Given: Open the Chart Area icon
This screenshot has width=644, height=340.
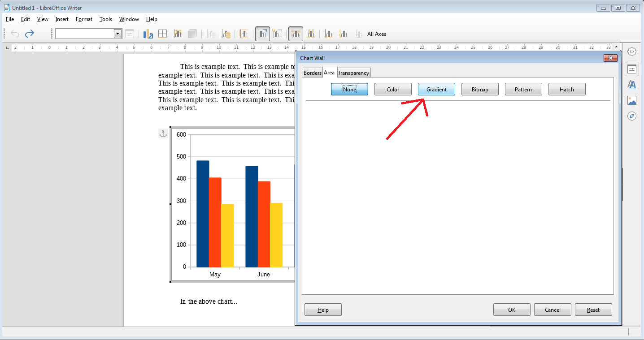Looking at the screenshot, I should 163,34.
